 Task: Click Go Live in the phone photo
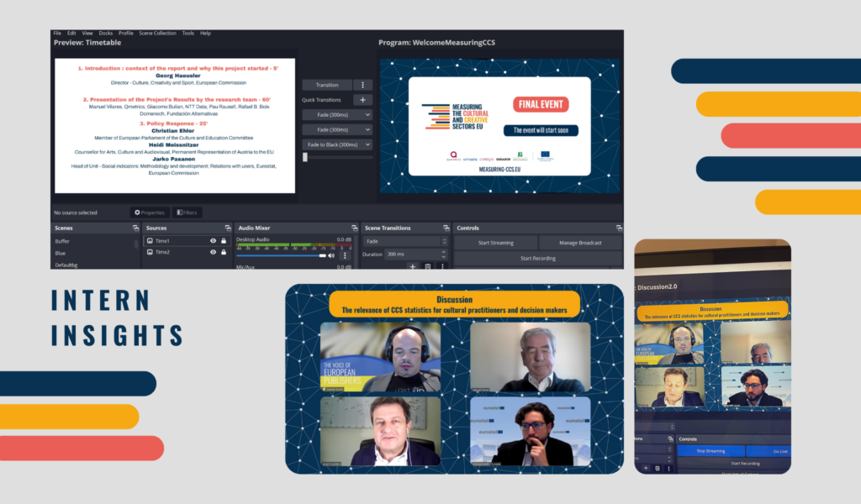coord(769,451)
